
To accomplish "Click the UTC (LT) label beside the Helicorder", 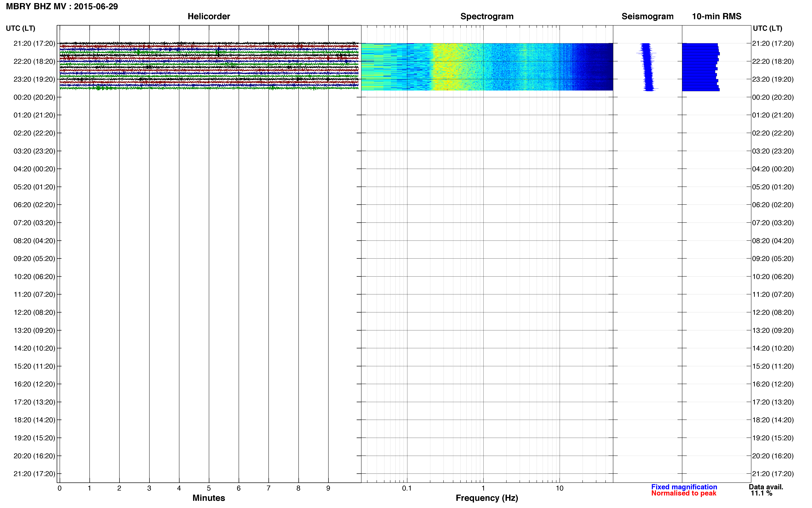I will pos(21,28).
